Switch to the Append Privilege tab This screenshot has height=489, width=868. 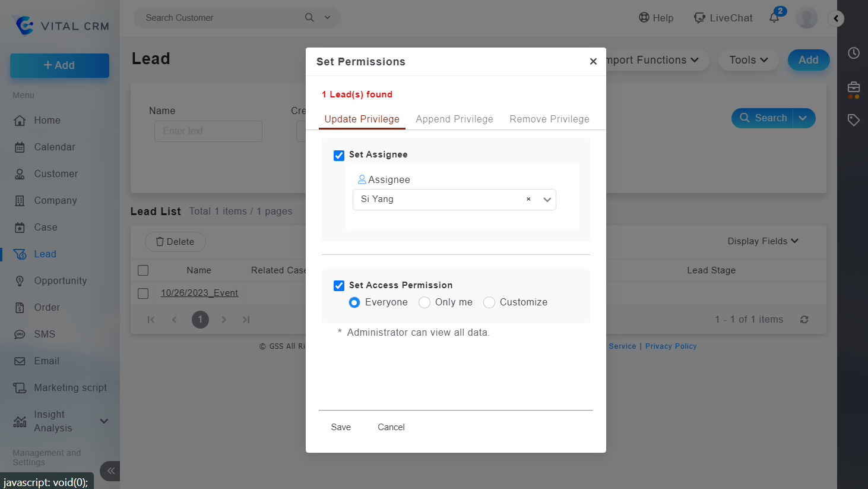454,119
